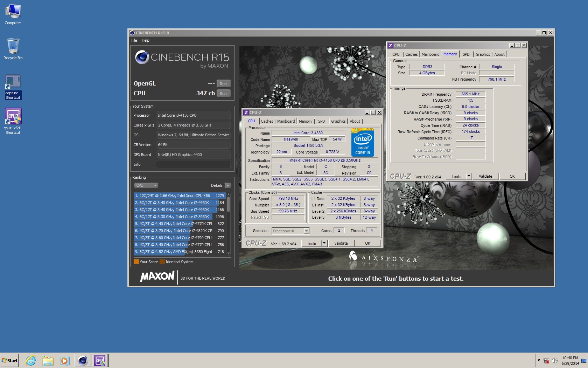Open the volume speaker tray icon

(x=555, y=361)
